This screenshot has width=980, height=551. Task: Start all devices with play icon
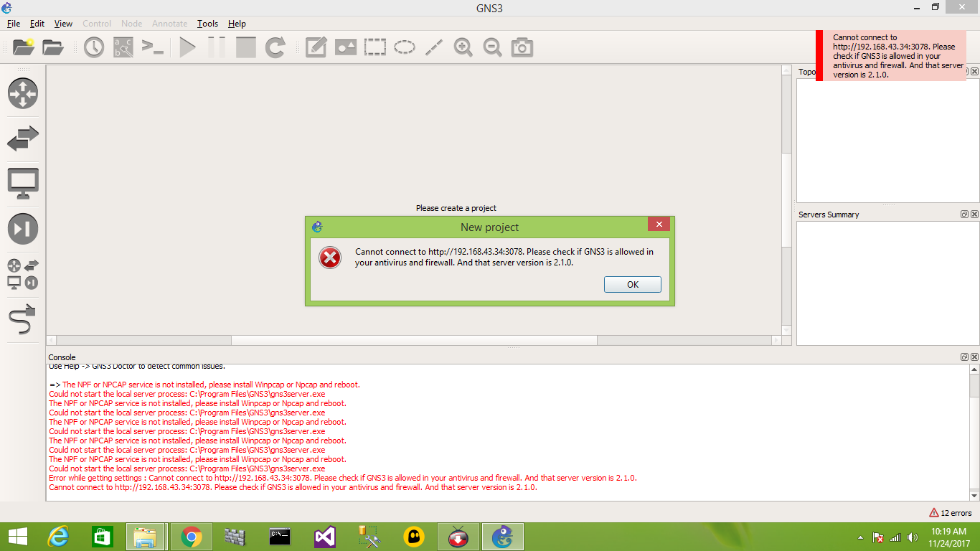187,47
